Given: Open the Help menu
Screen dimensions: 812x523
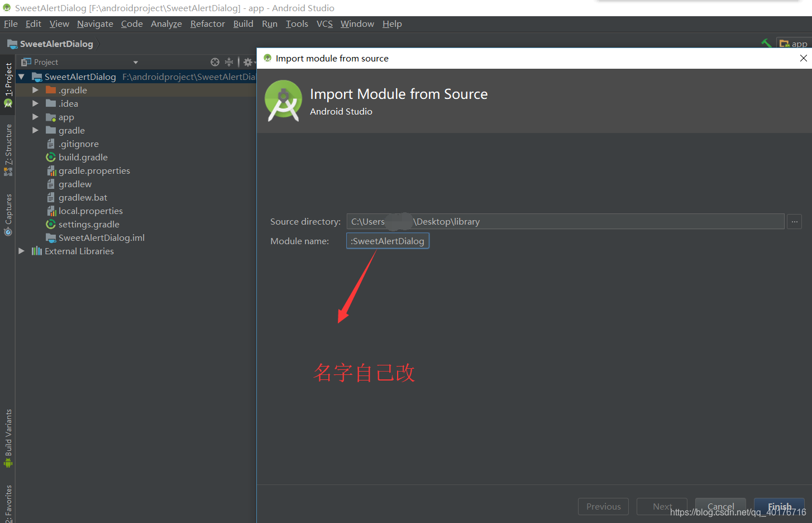Looking at the screenshot, I should (392, 23).
